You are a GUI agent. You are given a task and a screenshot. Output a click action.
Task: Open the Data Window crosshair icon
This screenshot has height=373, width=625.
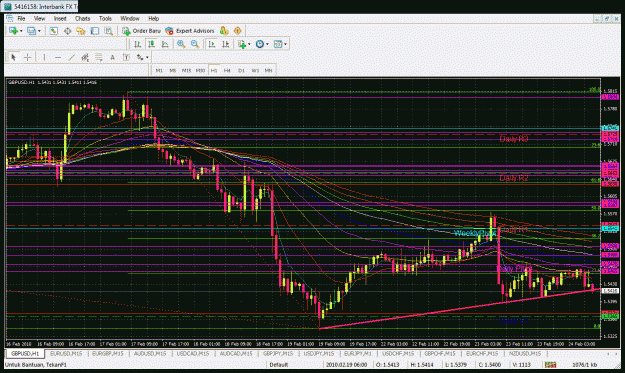click(x=67, y=31)
